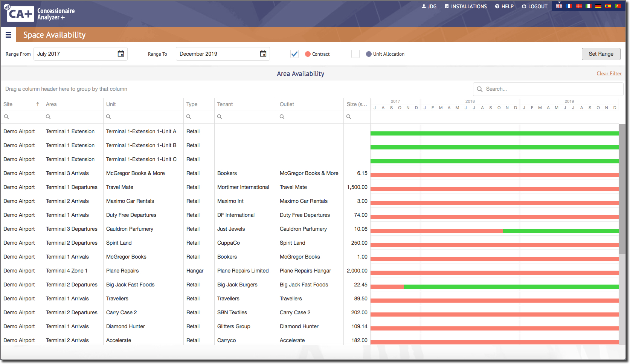Select the JDG user account icon
This screenshot has height=364, width=630.
[423, 6]
